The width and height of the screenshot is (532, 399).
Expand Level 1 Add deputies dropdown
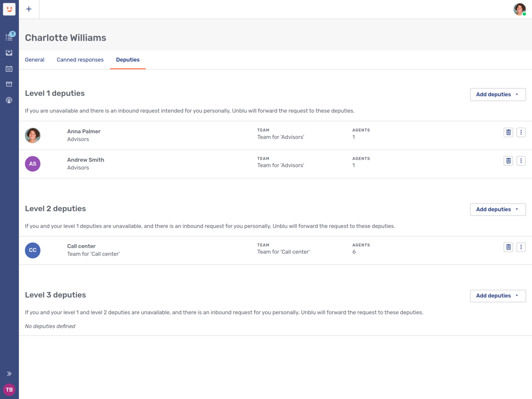tap(497, 95)
